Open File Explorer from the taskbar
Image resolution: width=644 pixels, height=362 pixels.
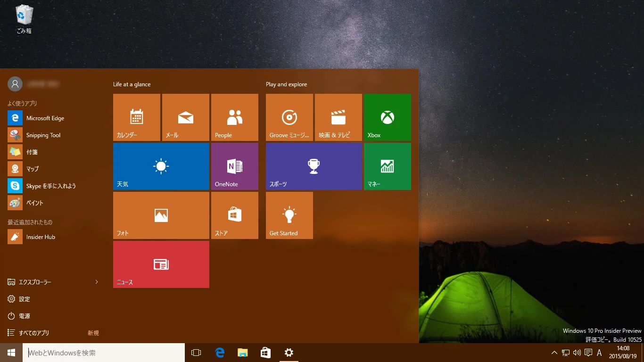(x=243, y=353)
